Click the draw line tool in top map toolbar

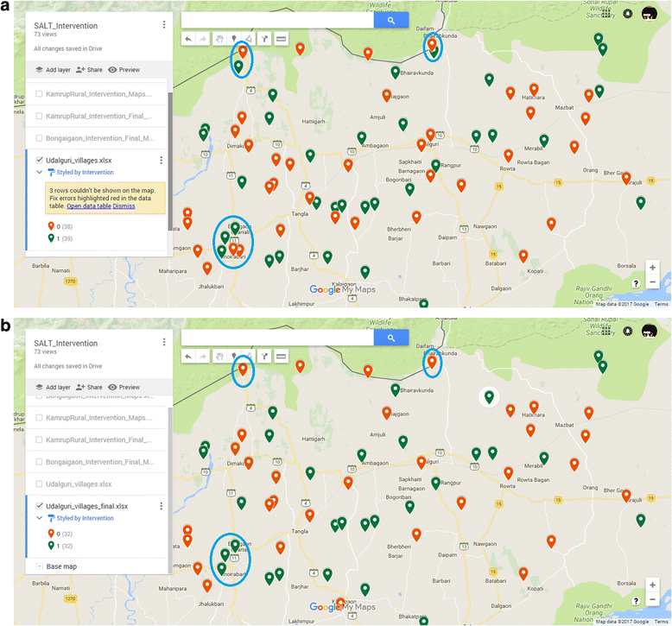(x=250, y=39)
